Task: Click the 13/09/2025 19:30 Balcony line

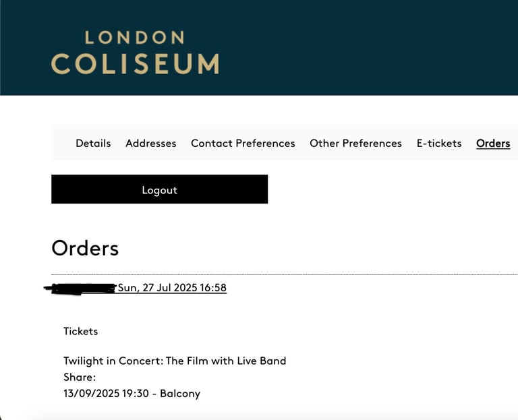Action: point(132,394)
